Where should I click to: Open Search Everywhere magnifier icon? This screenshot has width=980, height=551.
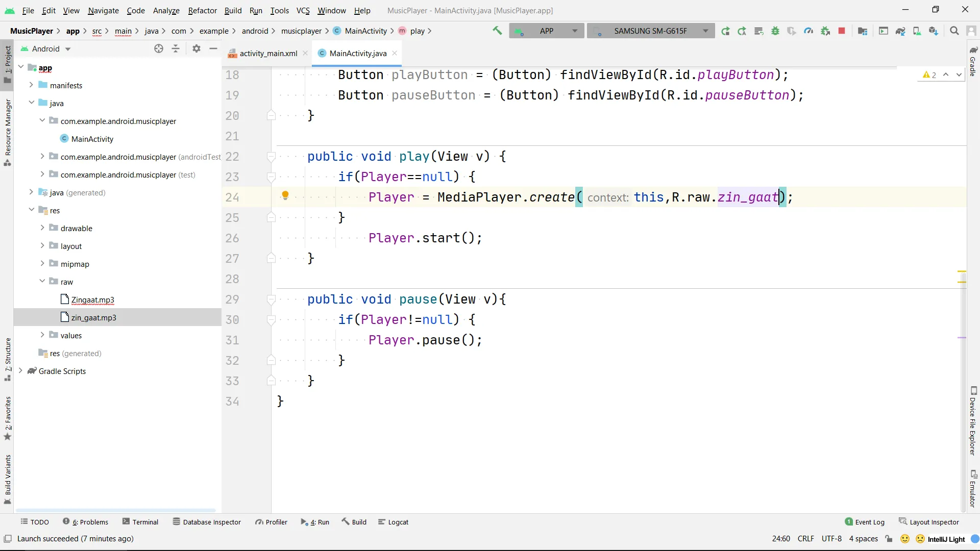click(x=954, y=31)
